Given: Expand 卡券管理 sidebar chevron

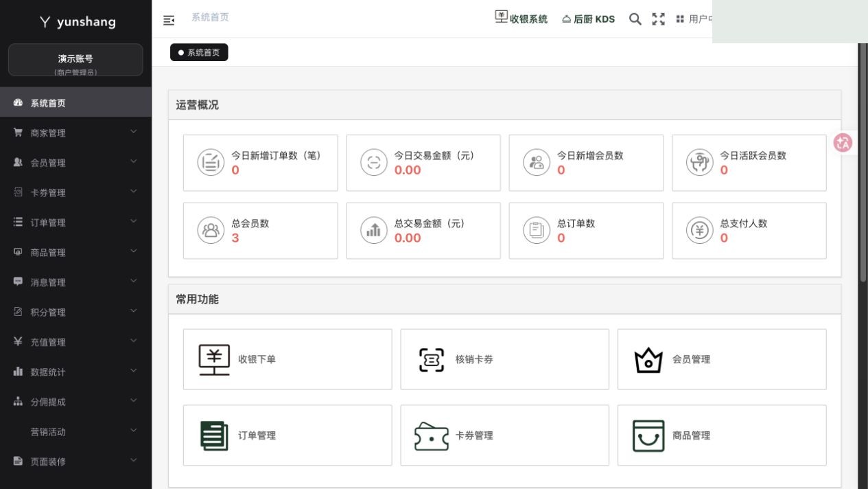Looking at the screenshot, I should (134, 191).
